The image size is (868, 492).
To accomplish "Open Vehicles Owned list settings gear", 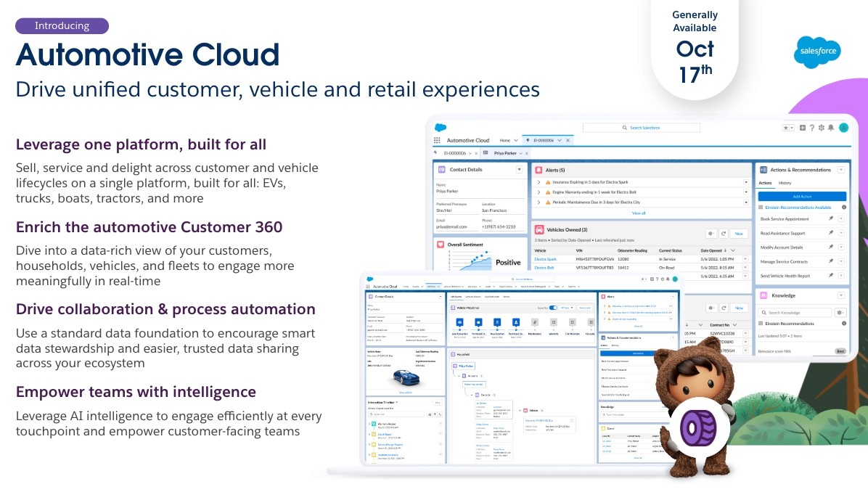I will (x=711, y=234).
